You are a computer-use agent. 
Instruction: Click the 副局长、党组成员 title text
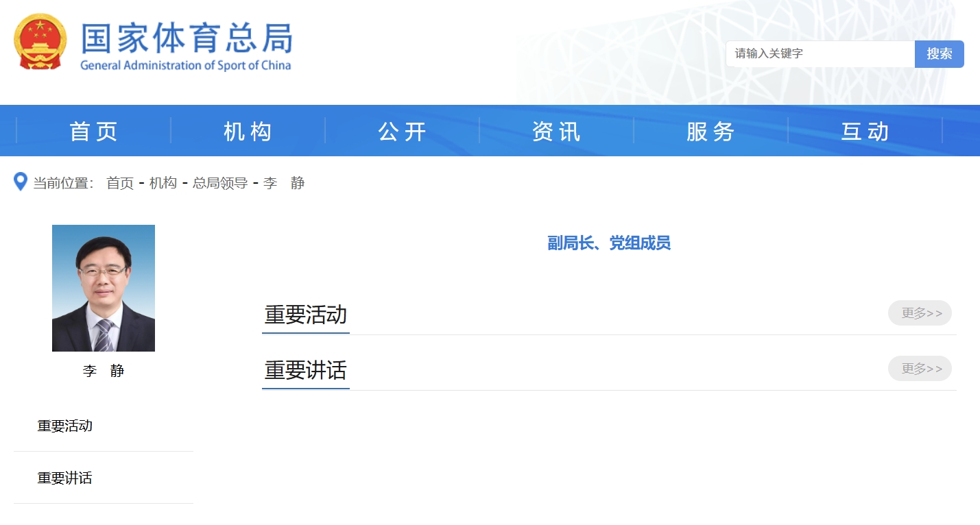608,243
